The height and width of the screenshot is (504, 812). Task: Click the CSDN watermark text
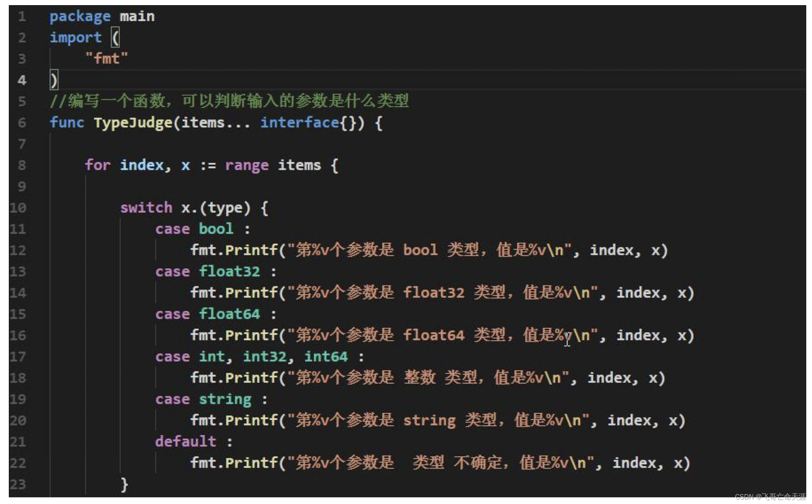click(x=770, y=497)
